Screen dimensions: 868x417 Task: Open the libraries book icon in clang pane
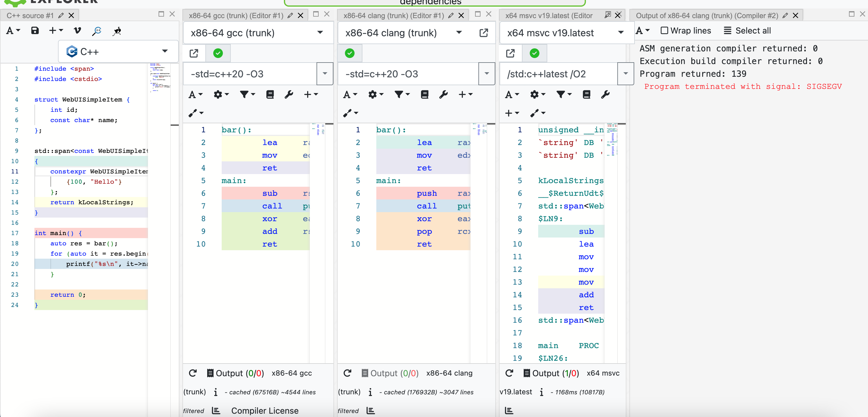(424, 94)
